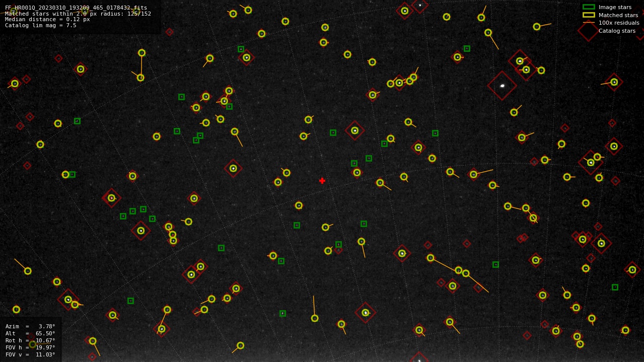Select the FITS file name text
The width and height of the screenshot is (644, 362).
(76, 8)
